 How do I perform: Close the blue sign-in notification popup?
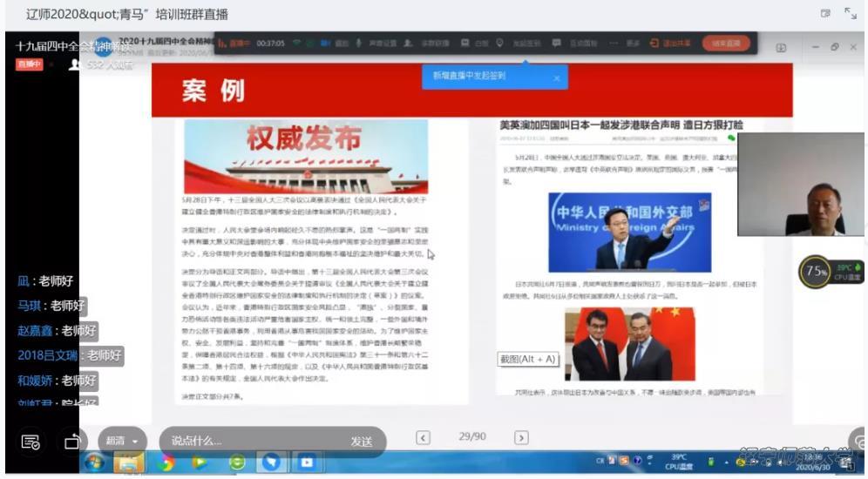tap(557, 78)
